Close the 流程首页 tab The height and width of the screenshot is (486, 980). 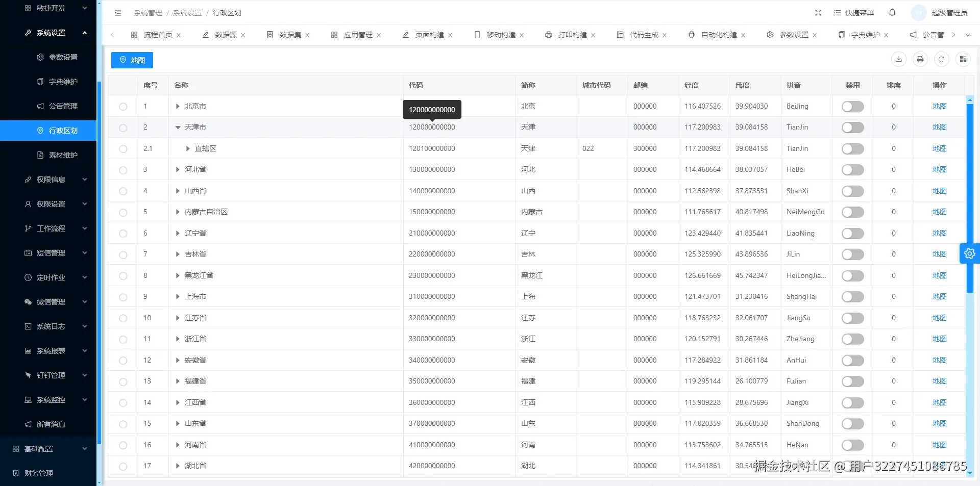point(179,35)
